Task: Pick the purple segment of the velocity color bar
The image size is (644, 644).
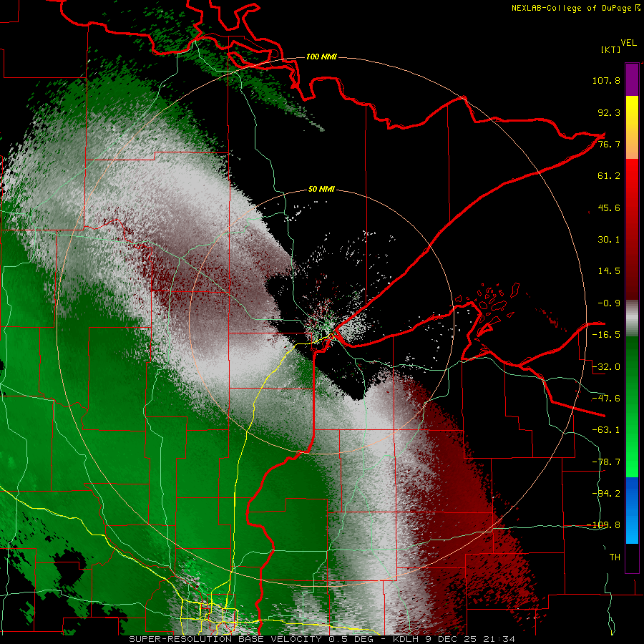Action: tap(632, 79)
